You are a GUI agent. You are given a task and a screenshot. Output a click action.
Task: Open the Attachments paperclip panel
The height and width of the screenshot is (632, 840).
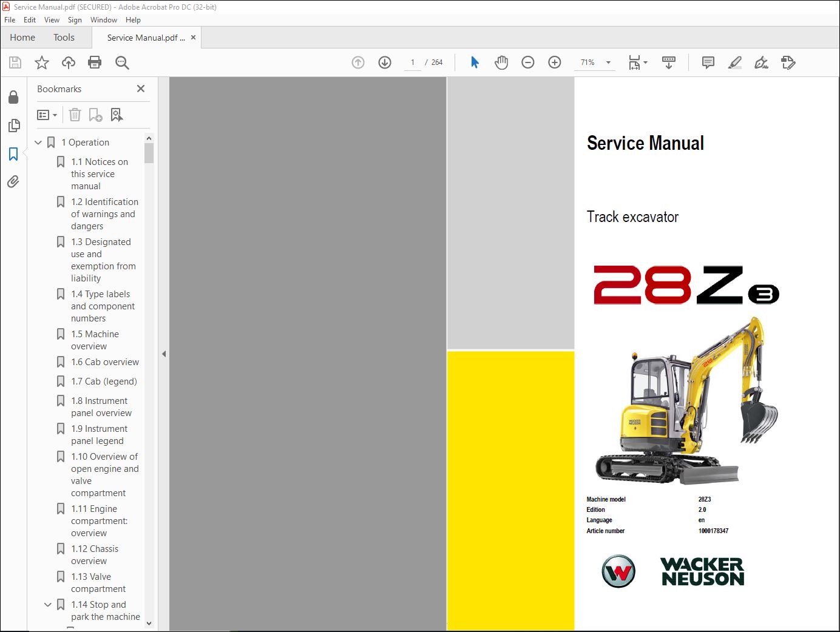(13, 182)
